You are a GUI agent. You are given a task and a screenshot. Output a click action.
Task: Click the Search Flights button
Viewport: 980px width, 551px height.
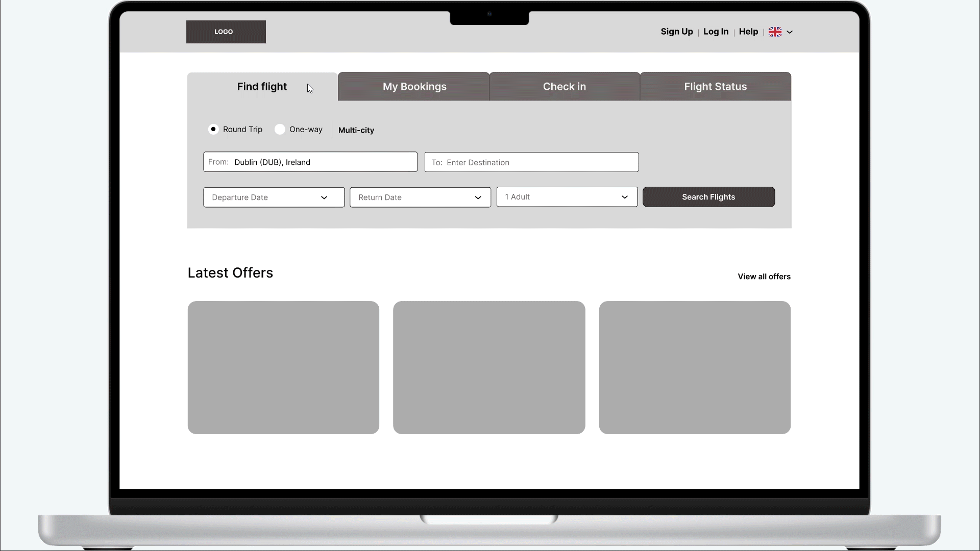(x=709, y=196)
